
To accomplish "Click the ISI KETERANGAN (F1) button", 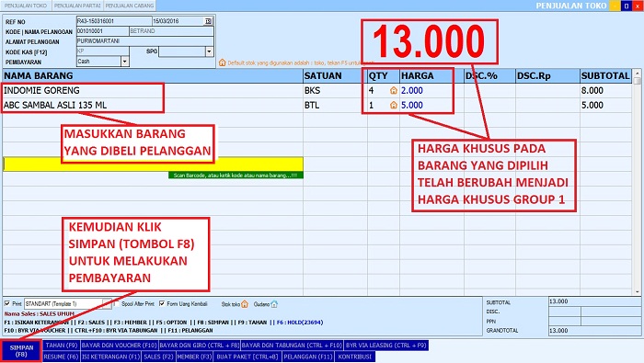I will pyautogui.click(x=111, y=357).
